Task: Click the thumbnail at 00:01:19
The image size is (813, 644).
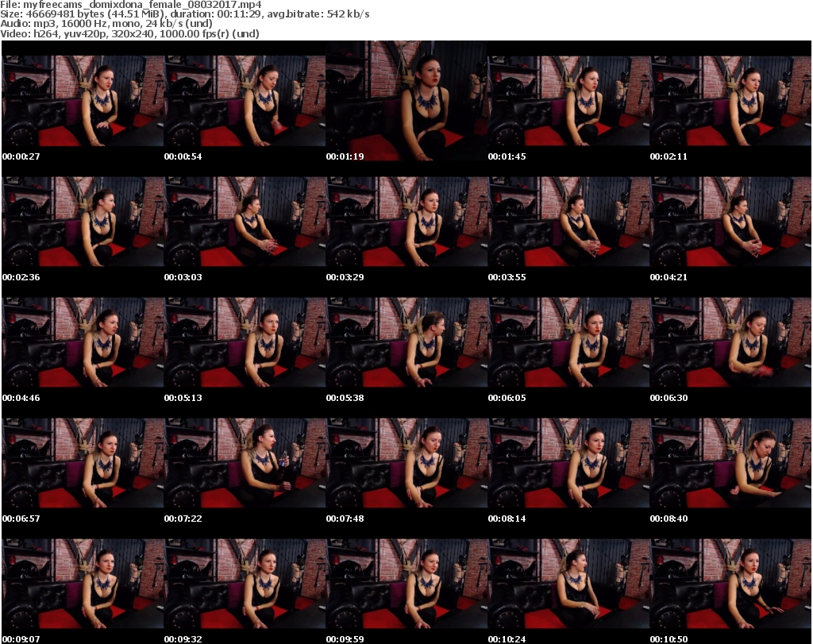Action: 406,101
